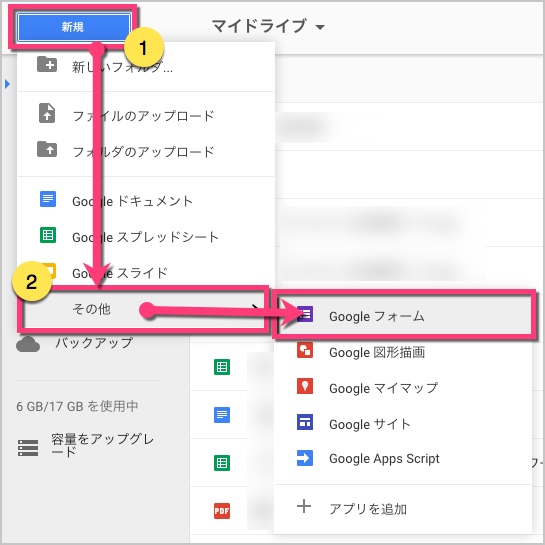The height and width of the screenshot is (545, 545).
Task: Select Google スプレッドシート from menu
Action: [x=145, y=237]
